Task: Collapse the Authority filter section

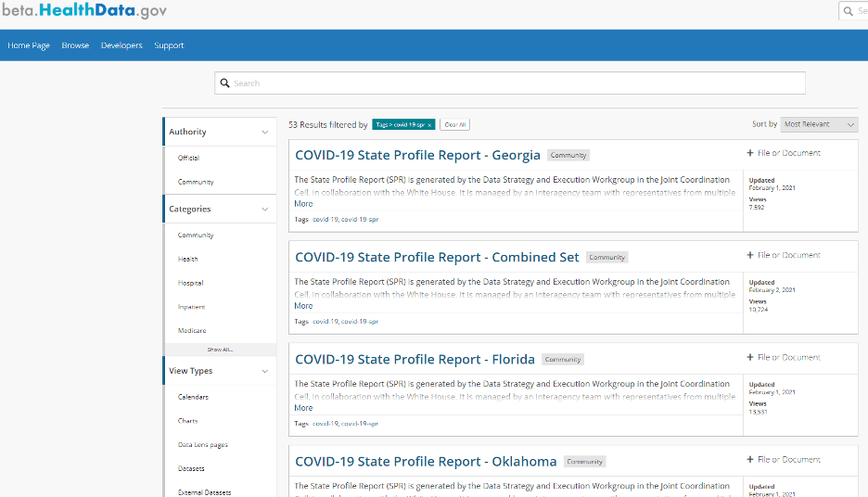Action: pyautogui.click(x=264, y=132)
